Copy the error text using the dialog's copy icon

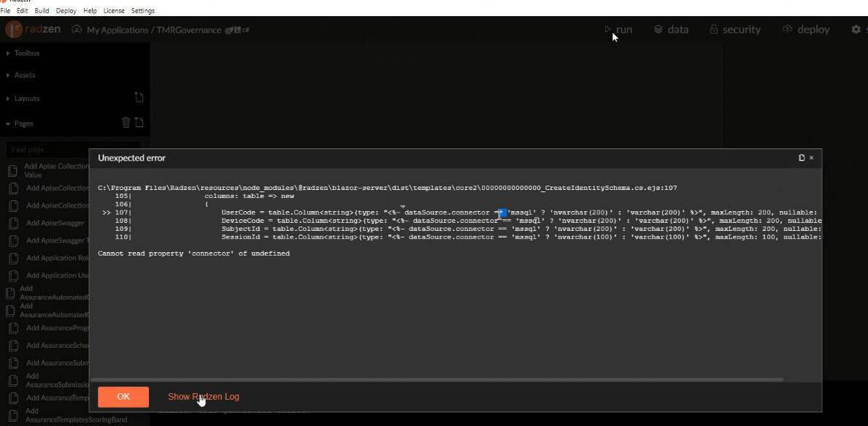[802, 158]
